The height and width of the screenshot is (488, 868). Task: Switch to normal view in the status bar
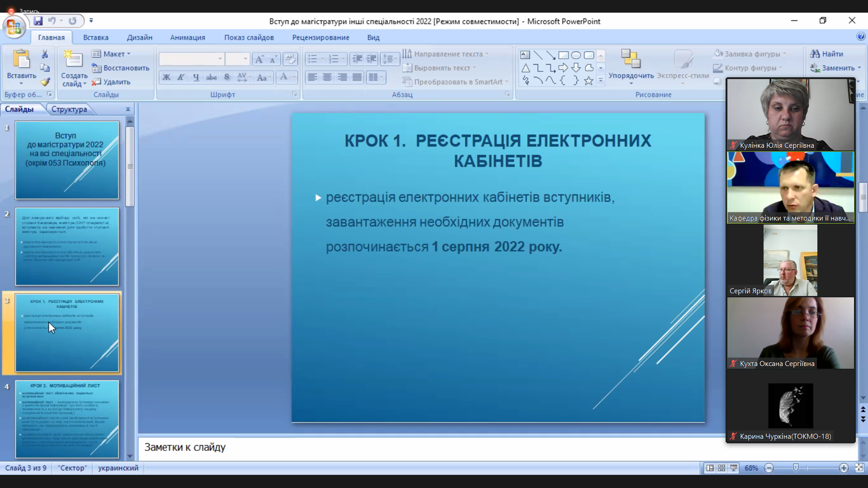tap(710, 468)
